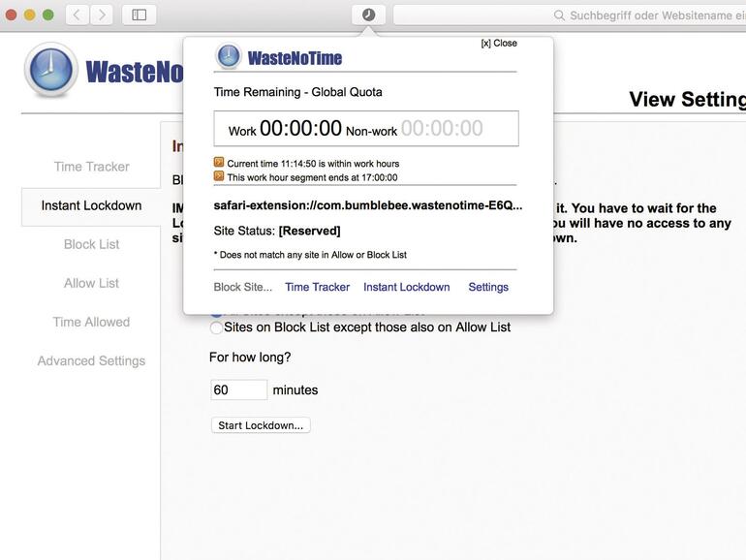Click the green macOS zoom window button
Image resolution: width=746 pixels, height=560 pixels.
pos(48,15)
